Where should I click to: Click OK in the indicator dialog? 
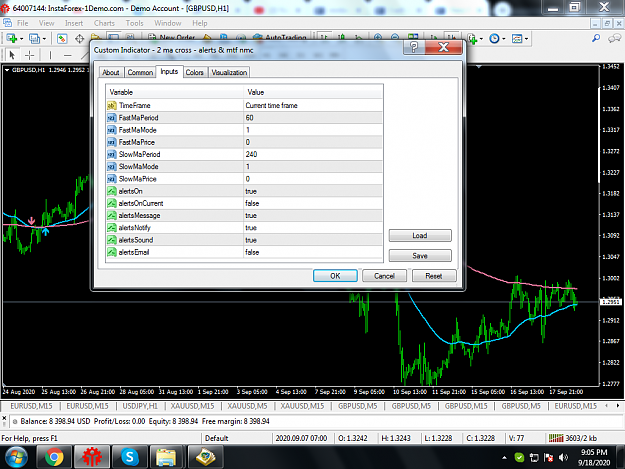coord(335,276)
